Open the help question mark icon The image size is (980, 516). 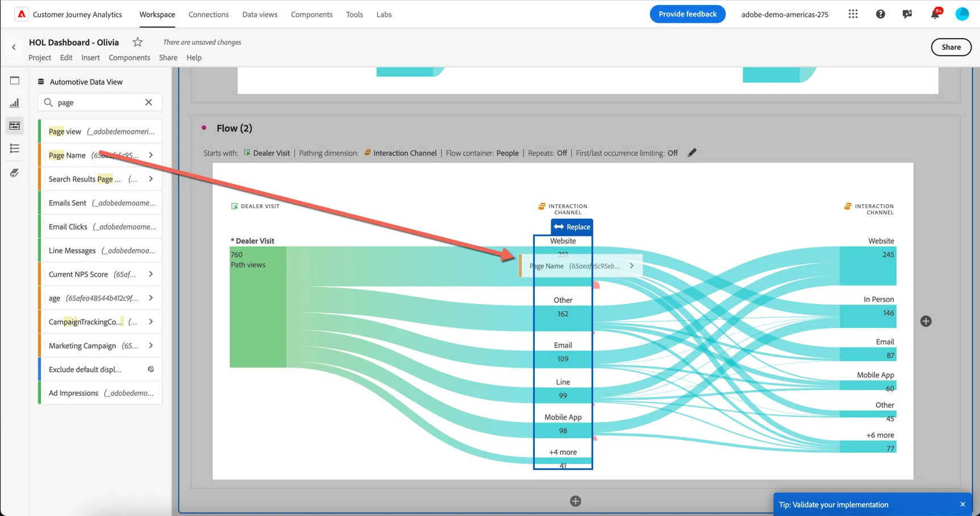[x=880, y=14]
